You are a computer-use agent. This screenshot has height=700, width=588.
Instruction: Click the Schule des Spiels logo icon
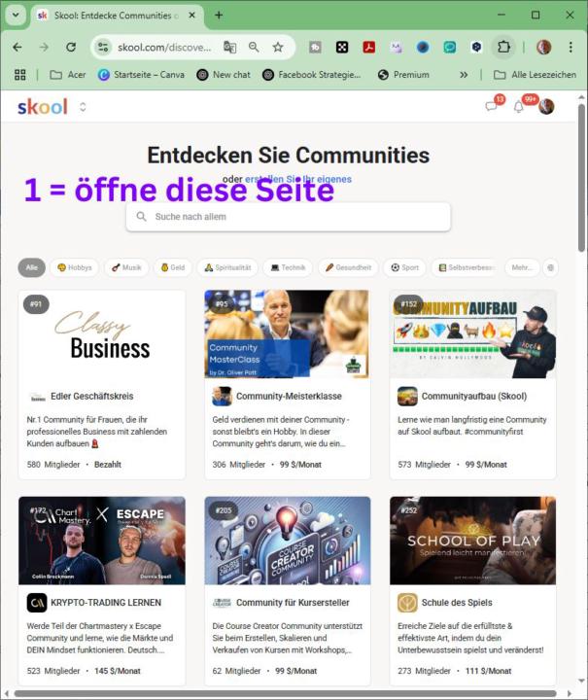pyautogui.click(x=407, y=602)
